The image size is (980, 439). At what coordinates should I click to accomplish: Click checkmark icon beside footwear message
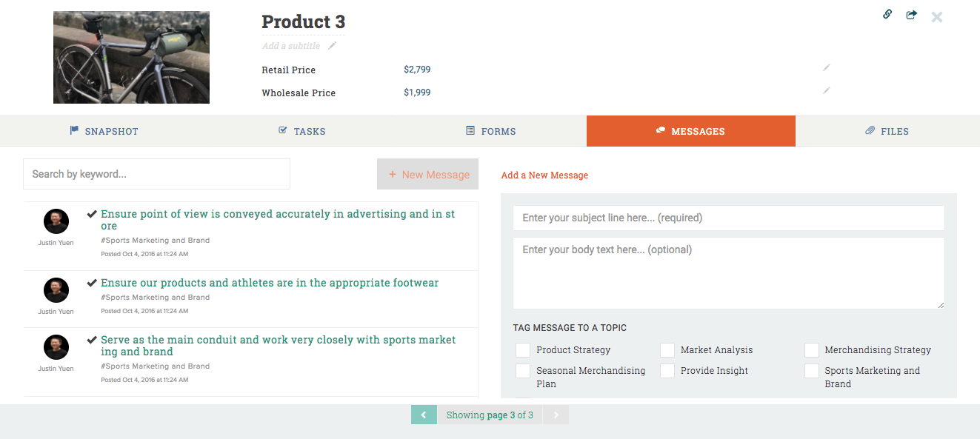[x=92, y=283]
